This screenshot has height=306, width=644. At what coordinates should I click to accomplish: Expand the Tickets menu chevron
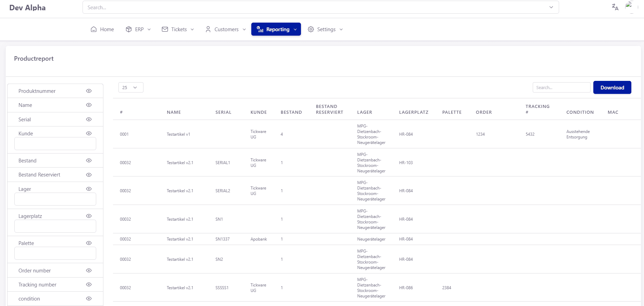(x=192, y=29)
